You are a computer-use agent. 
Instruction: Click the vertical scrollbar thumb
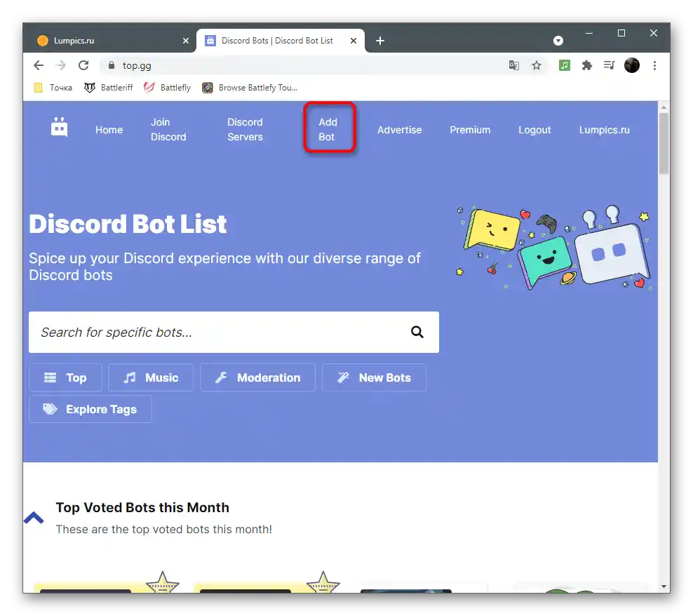click(664, 144)
